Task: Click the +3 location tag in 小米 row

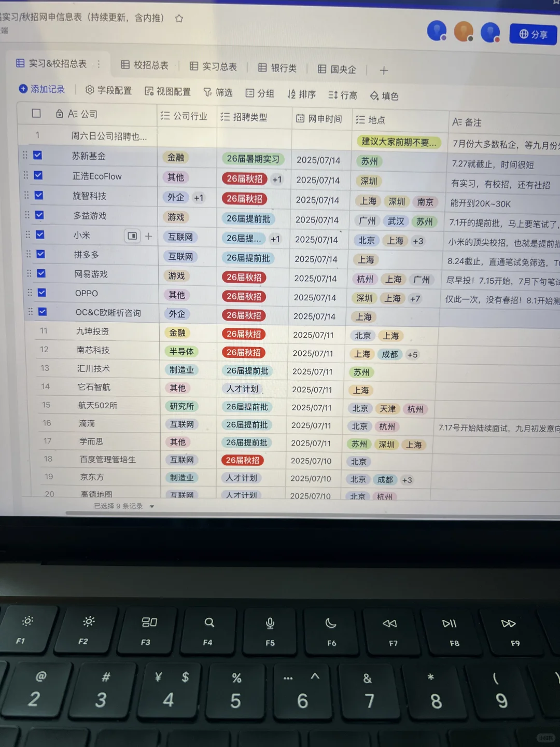Action: point(418,241)
